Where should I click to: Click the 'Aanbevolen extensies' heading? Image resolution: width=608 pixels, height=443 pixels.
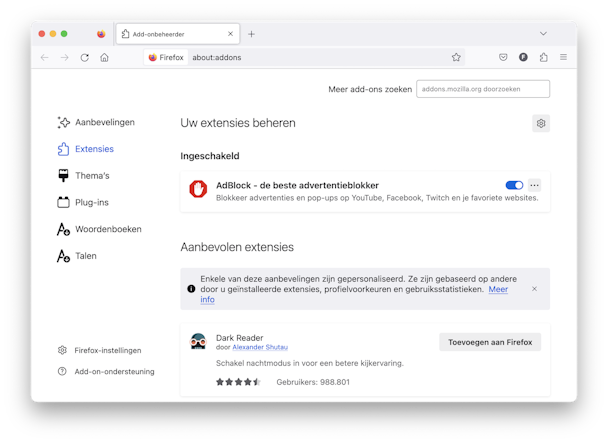tap(237, 247)
